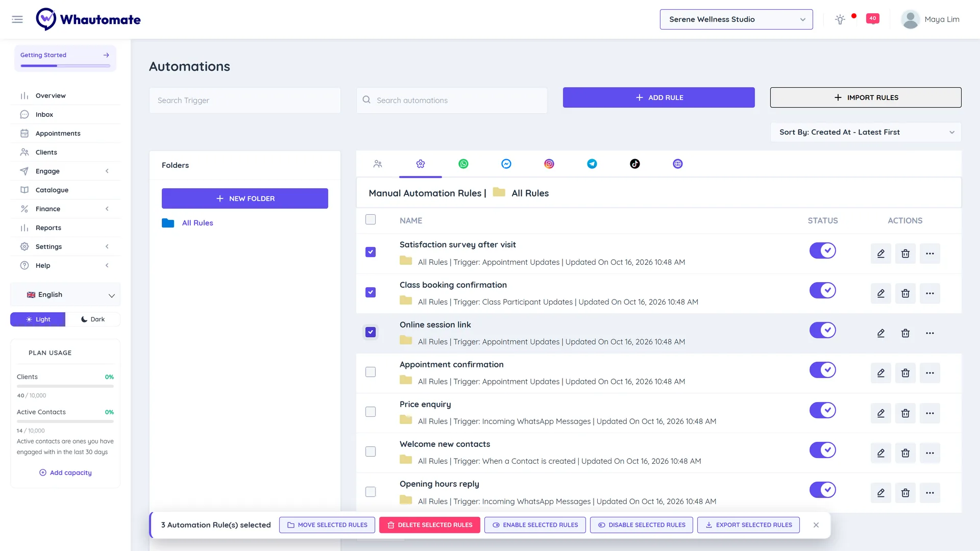Expand the Engage menu chevron

click(x=107, y=171)
